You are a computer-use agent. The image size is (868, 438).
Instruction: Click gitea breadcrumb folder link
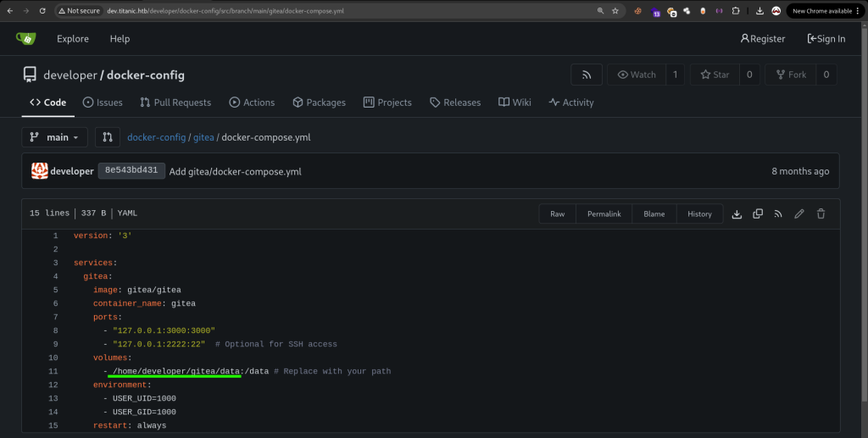click(x=203, y=137)
